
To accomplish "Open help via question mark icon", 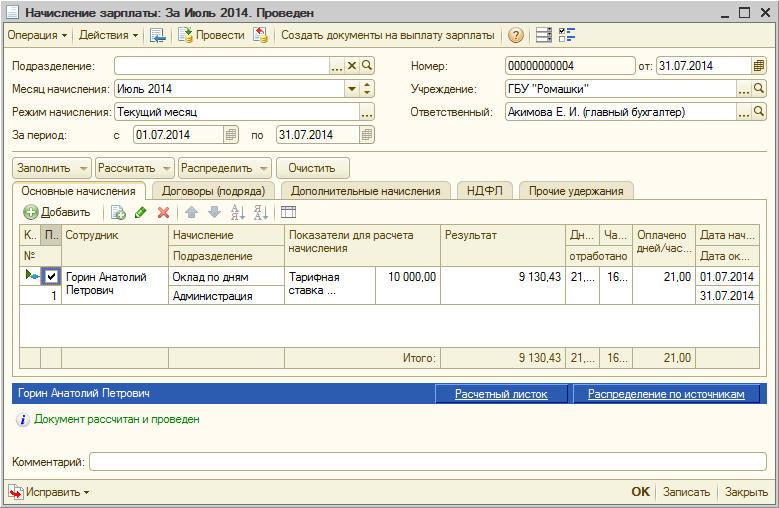I will pos(516,35).
